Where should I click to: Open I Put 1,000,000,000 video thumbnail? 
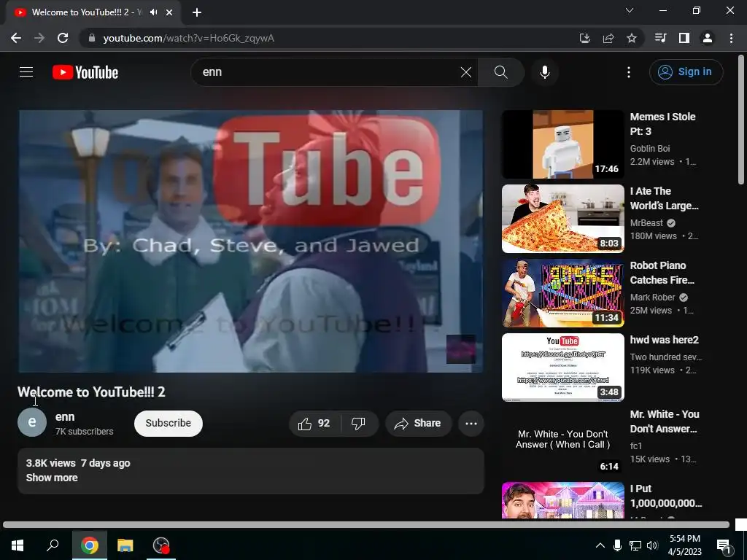[x=562, y=500]
